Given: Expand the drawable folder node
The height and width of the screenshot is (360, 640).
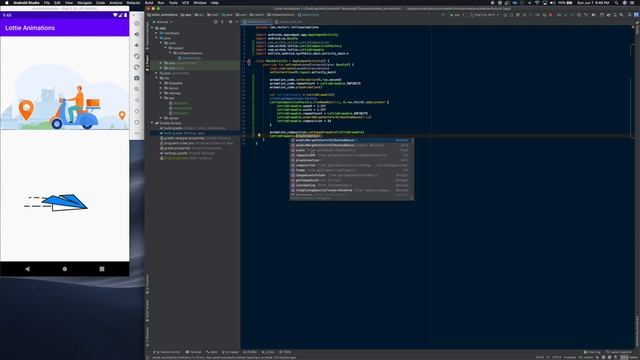Looking at the screenshot, I should [161, 83].
